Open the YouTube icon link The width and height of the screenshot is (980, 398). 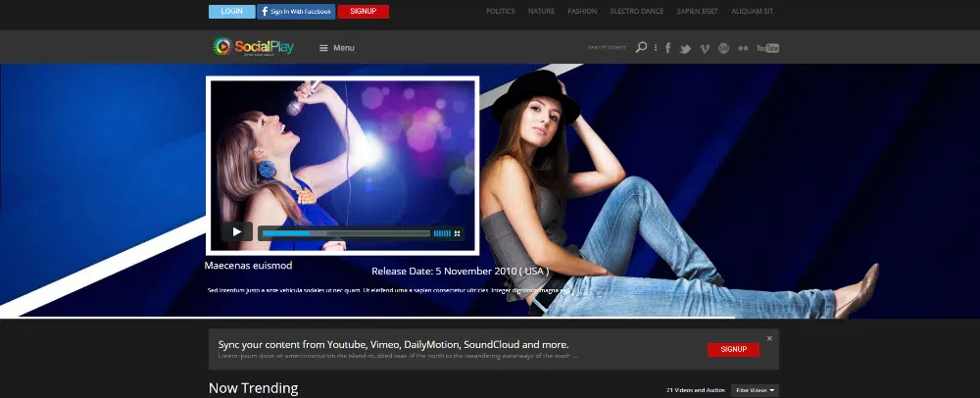[x=767, y=48]
